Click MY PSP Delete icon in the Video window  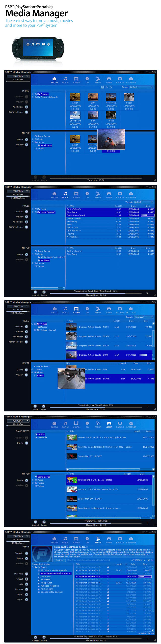point(27,370)
